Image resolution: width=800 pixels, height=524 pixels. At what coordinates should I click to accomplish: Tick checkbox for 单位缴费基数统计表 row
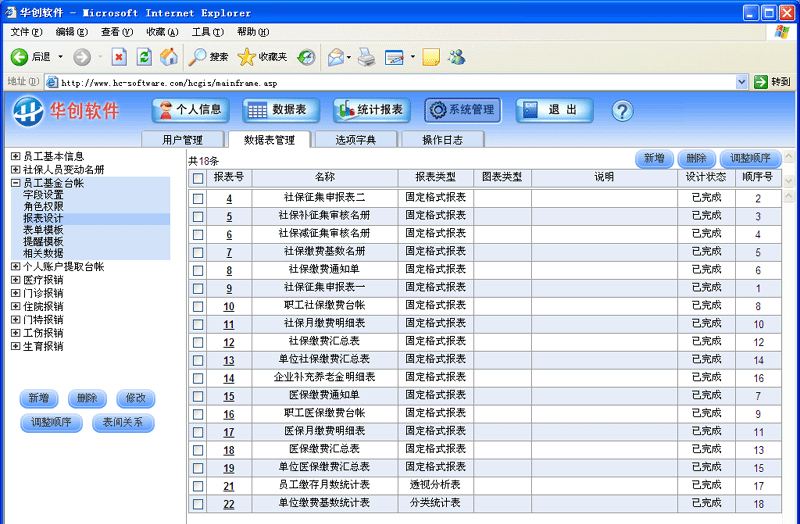(198, 503)
